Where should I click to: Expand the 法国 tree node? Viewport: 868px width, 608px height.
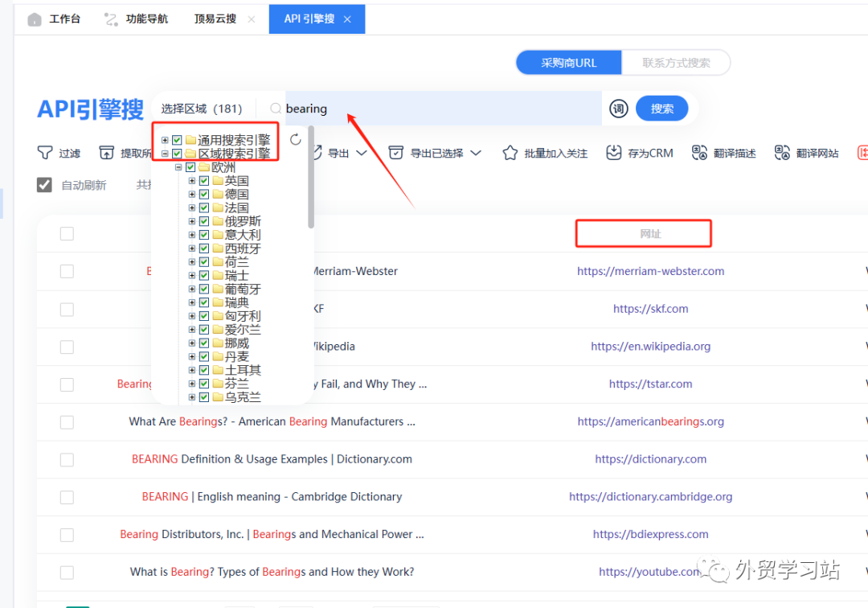191,207
